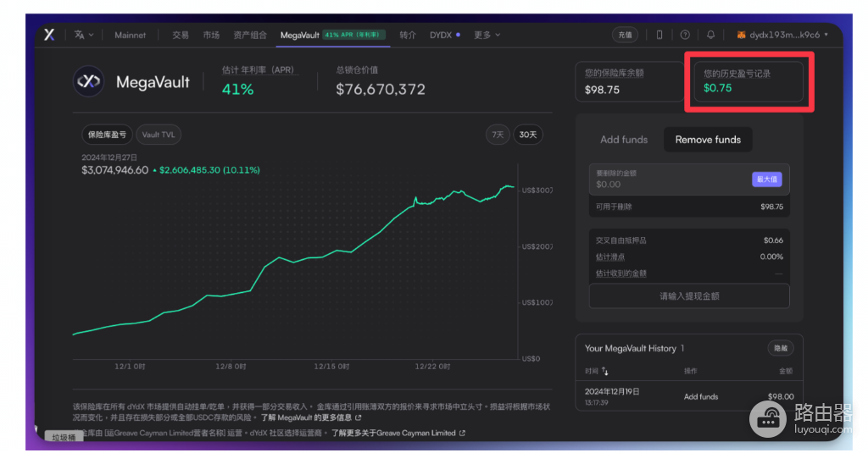
Task: Switch chart range to 7天
Action: tap(498, 135)
